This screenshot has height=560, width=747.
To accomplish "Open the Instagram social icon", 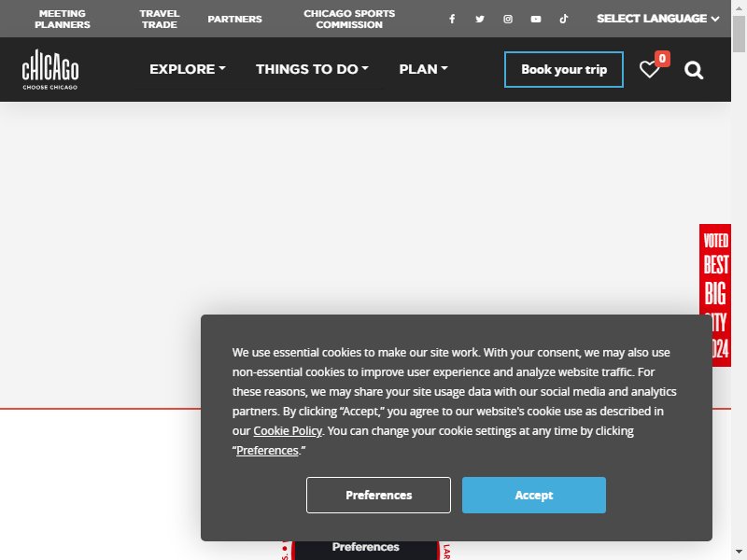I will [x=508, y=19].
